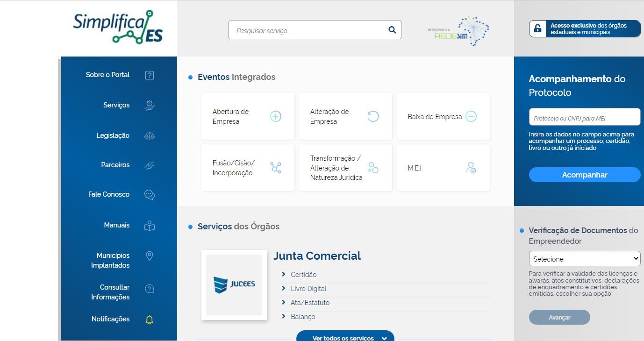
Task: Click the Legislação scales icon
Action: [150, 136]
